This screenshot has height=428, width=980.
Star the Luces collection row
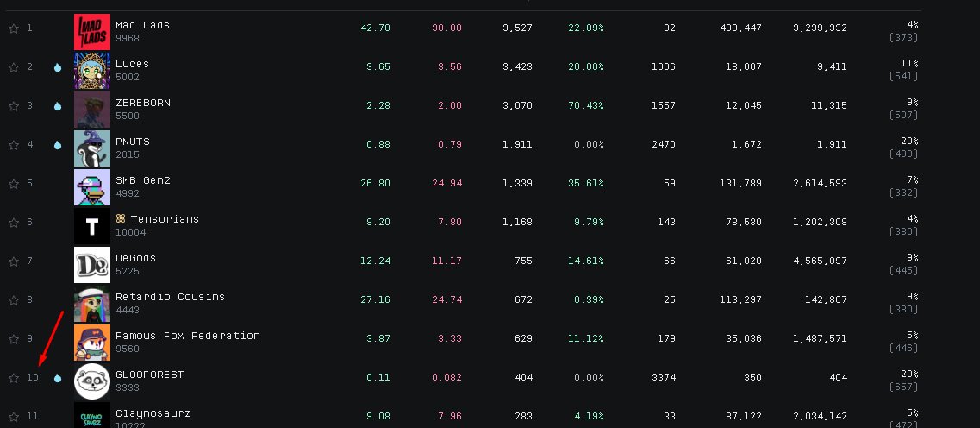click(x=14, y=67)
